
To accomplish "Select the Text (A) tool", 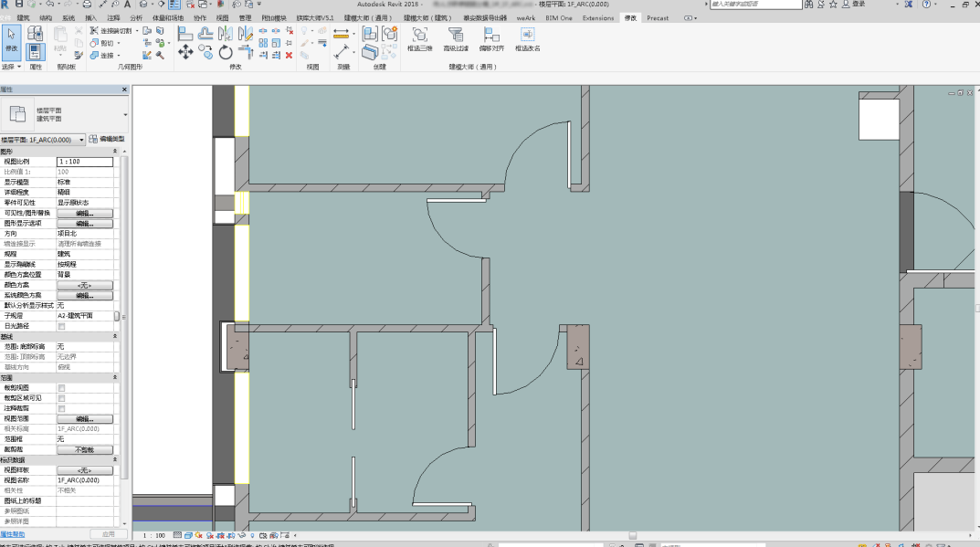I will coord(128,5).
